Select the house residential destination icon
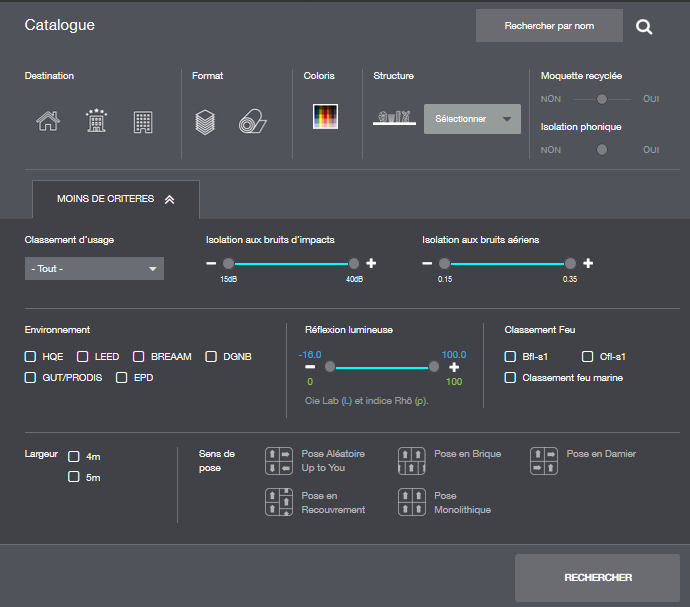This screenshot has height=607, width=690. pos(48,121)
